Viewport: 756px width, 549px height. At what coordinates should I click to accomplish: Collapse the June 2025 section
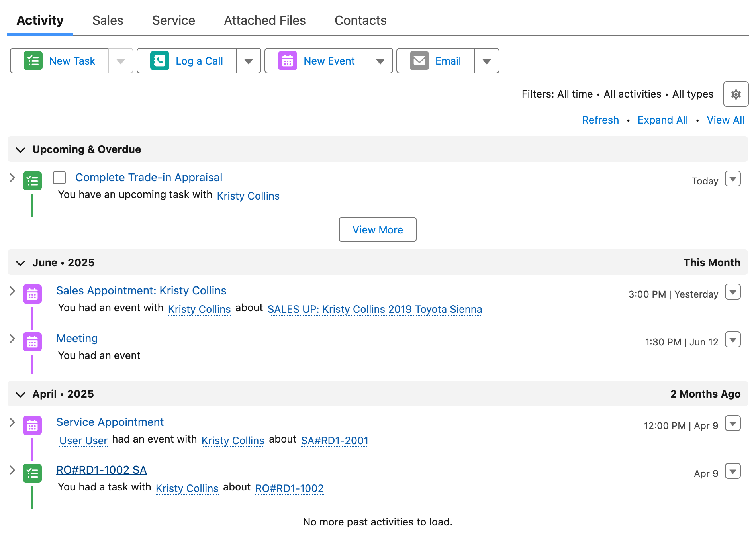pyautogui.click(x=20, y=263)
